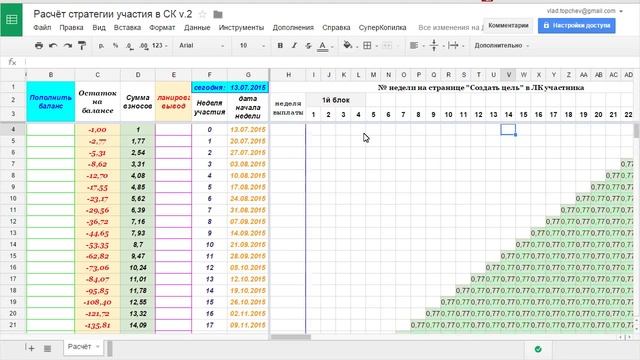Open the Данные menu
The height and width of the screenshot is (360, 640).
[x=197, y=28]
